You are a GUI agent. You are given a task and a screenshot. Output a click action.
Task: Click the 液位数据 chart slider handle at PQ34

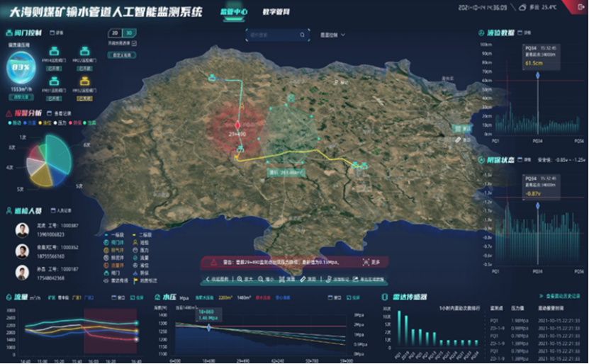538,76
